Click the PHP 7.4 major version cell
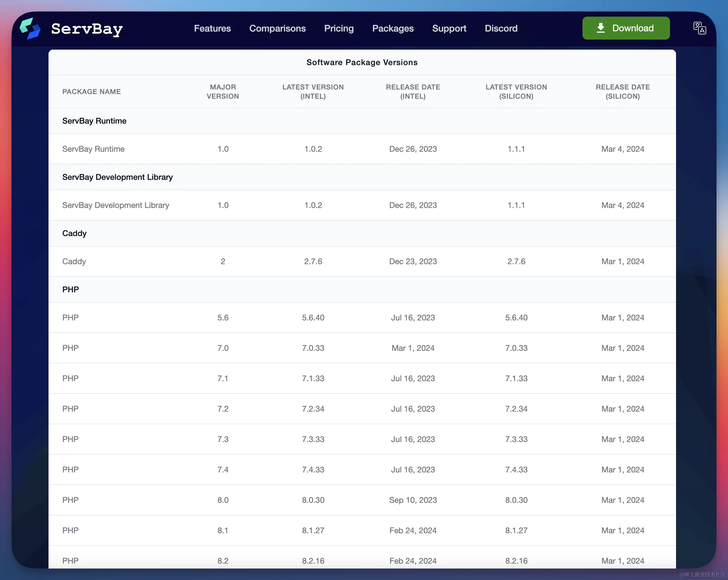This screenshot has height=580, width=728. click(x=223, y=469)
